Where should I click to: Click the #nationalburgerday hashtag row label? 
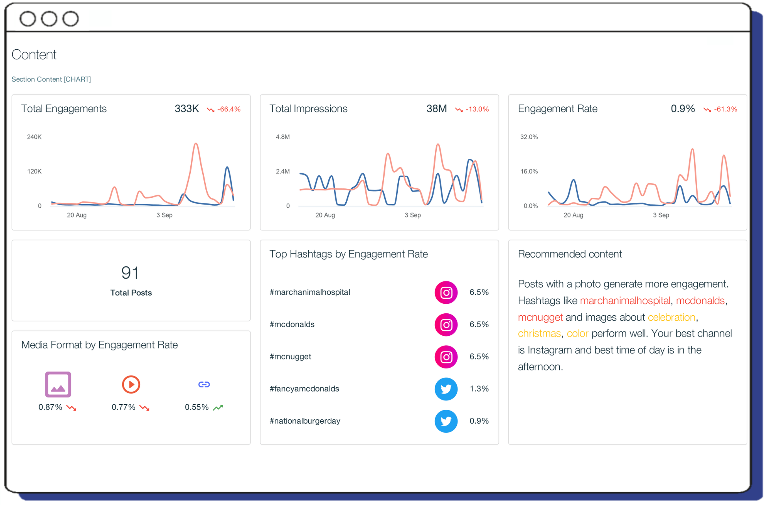[305, 421]
